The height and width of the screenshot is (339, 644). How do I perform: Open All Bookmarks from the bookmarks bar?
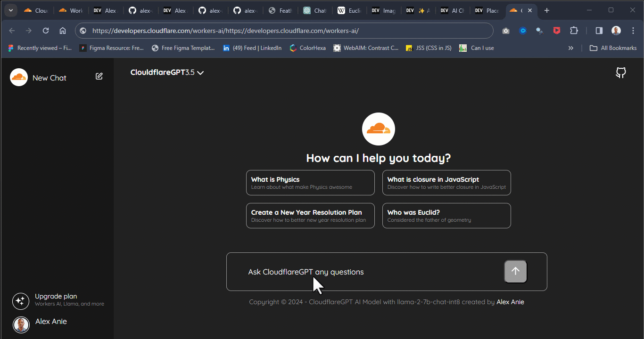613,48
